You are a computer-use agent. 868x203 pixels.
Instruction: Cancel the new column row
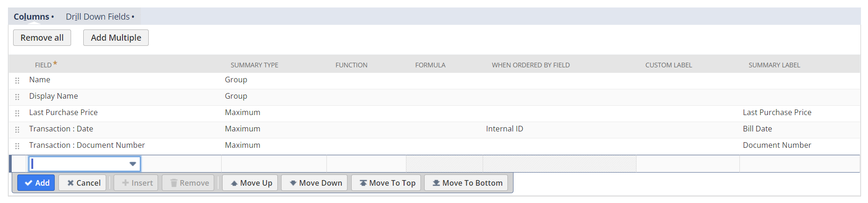83,183
